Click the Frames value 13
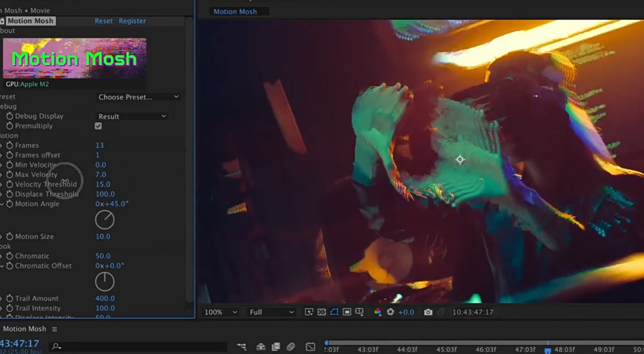The height and width of the screenshot is (354, 644). click(x=100, y=145)
